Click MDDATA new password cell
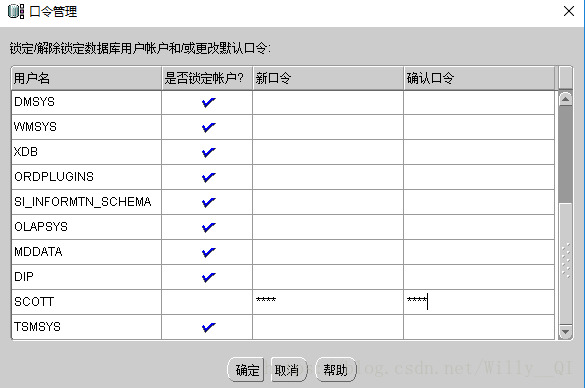 pyautogui.click(x=328, y=252)
